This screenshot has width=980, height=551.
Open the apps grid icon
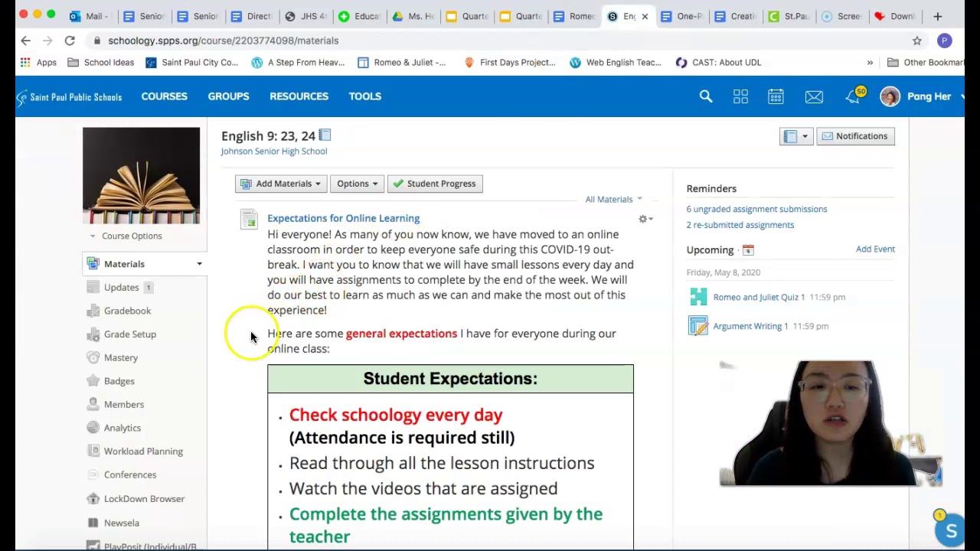coord(740,96)
